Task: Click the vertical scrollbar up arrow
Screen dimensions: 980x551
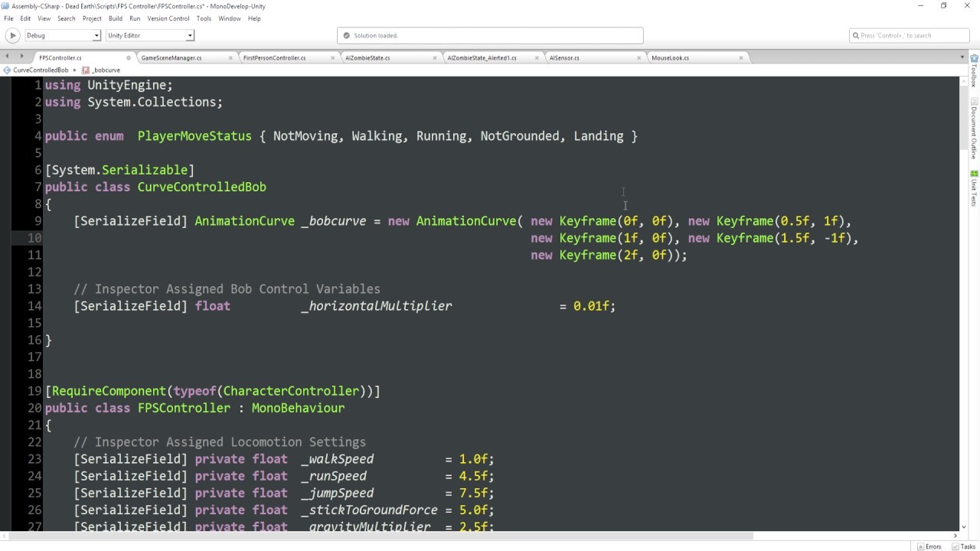Action: (964, 80)
